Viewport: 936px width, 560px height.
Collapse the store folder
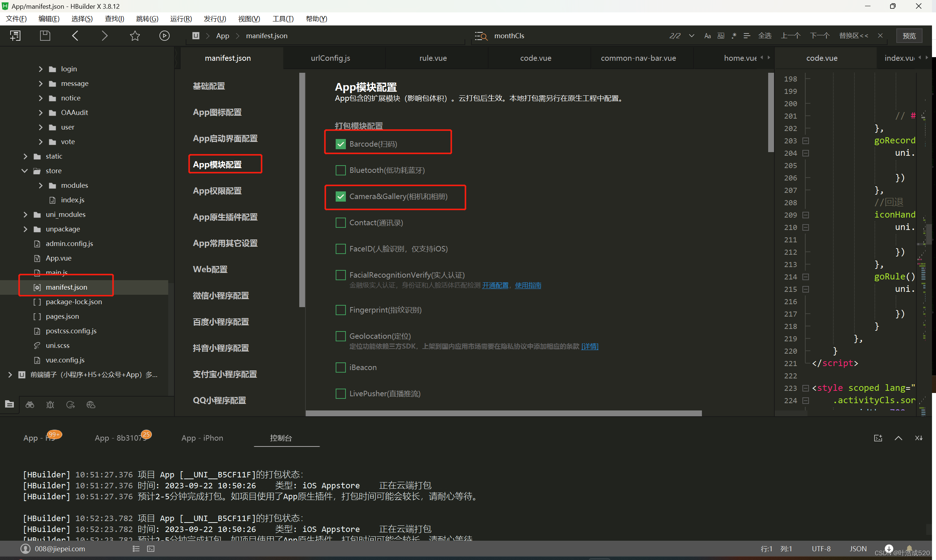[24, 171]
